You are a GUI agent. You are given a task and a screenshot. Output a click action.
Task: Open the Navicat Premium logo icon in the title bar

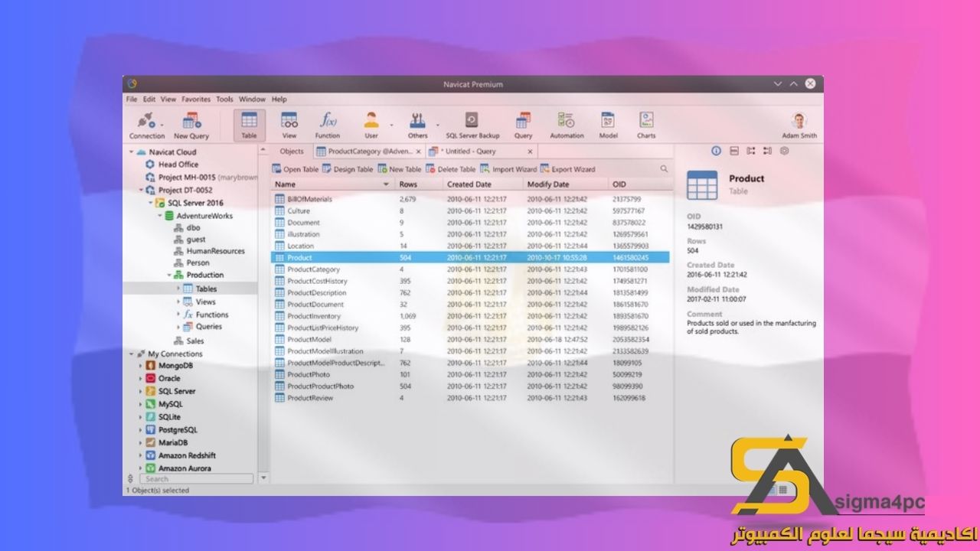(x=132, y=84)
